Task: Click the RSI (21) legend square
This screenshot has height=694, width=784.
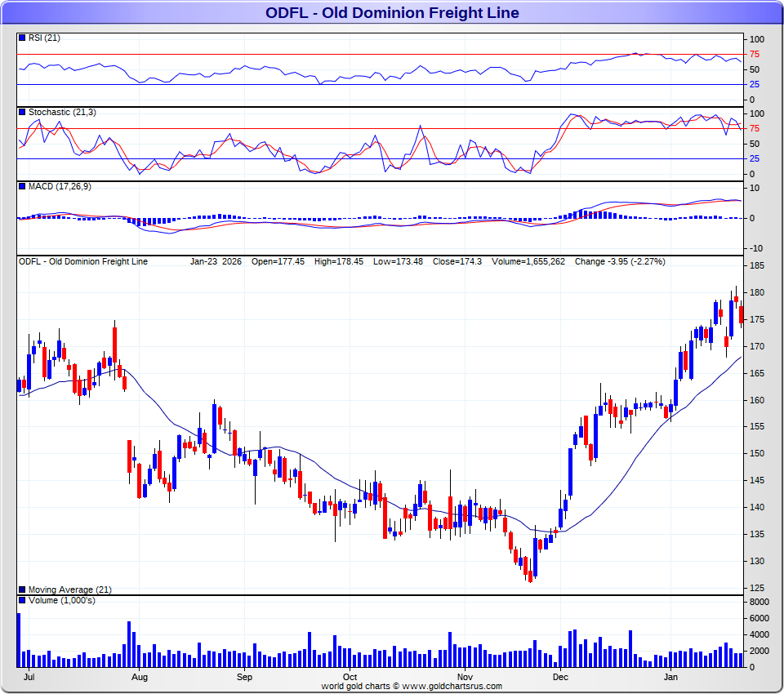Action: click(x=22, y=38)
